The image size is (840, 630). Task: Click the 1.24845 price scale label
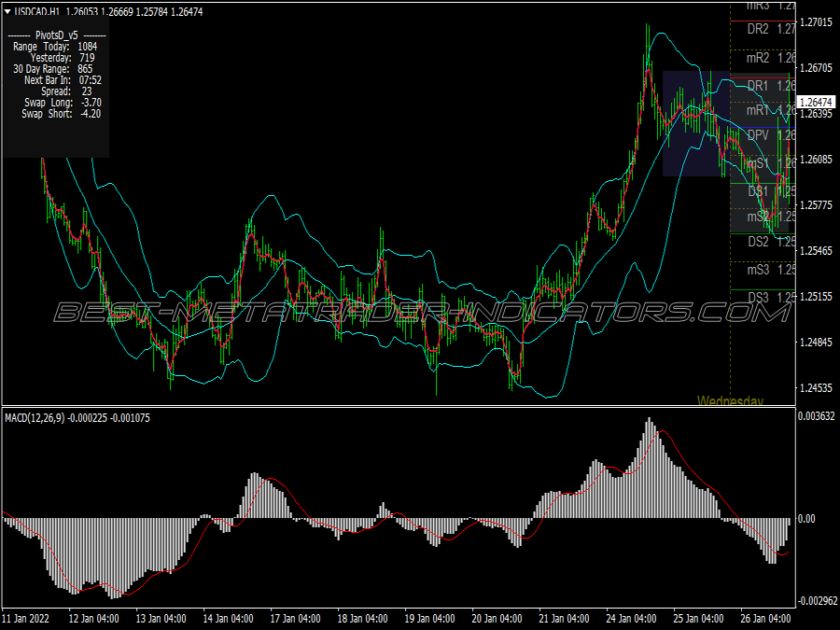(816, 343)
